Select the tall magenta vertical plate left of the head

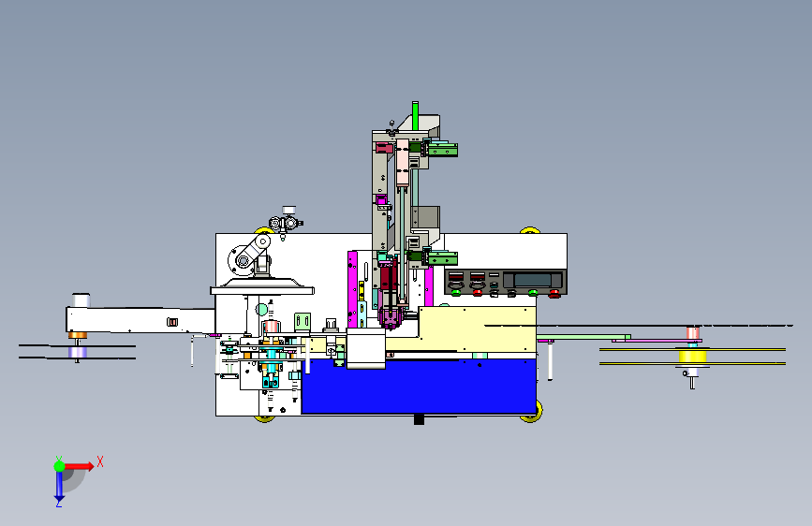pyautogui.click(x=353, y=289)
